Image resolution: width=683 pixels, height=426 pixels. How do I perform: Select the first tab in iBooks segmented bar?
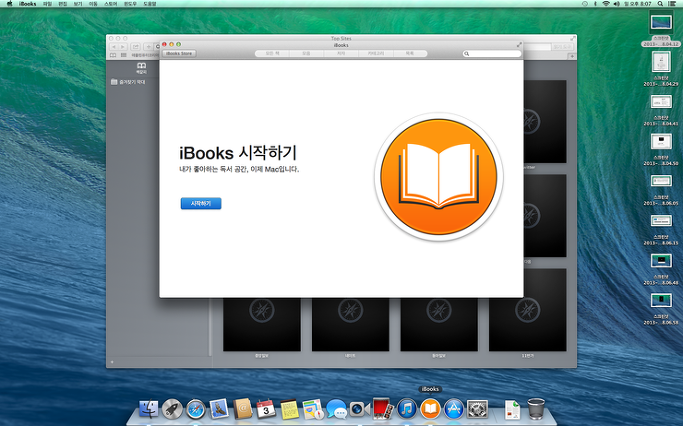click(272, 54)
